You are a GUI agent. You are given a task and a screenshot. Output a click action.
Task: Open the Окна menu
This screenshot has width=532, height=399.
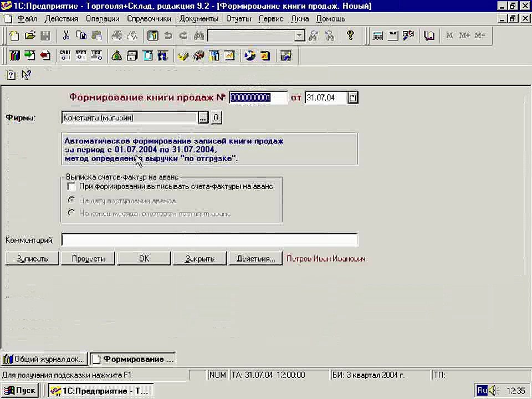(x=300, y=19)
